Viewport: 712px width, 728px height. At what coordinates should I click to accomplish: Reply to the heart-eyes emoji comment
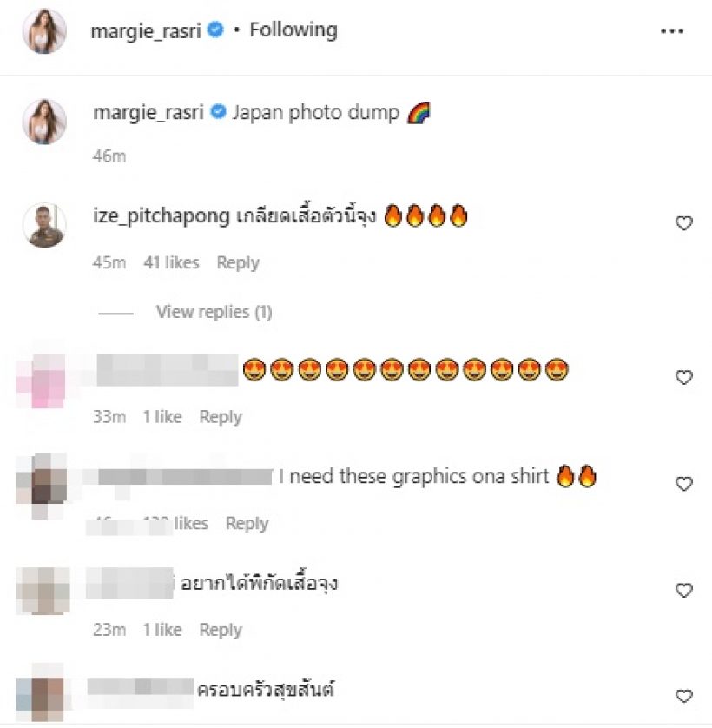(x=221, y=417)
